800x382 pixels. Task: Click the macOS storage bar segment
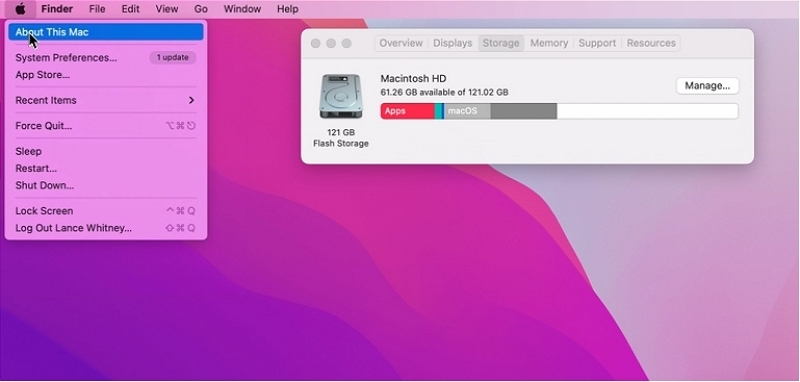click(467, 111)
